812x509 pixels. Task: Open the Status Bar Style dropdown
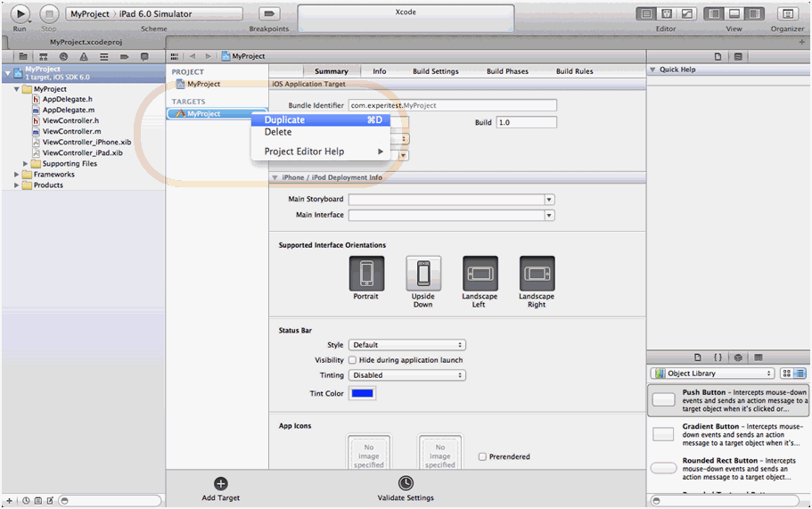point(407,345)
